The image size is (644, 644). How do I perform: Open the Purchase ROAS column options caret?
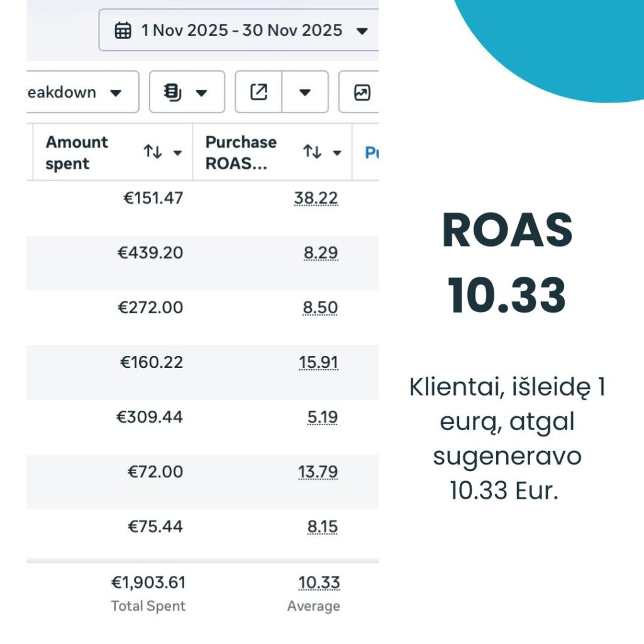pyautogui.click(x=337, y=153)
